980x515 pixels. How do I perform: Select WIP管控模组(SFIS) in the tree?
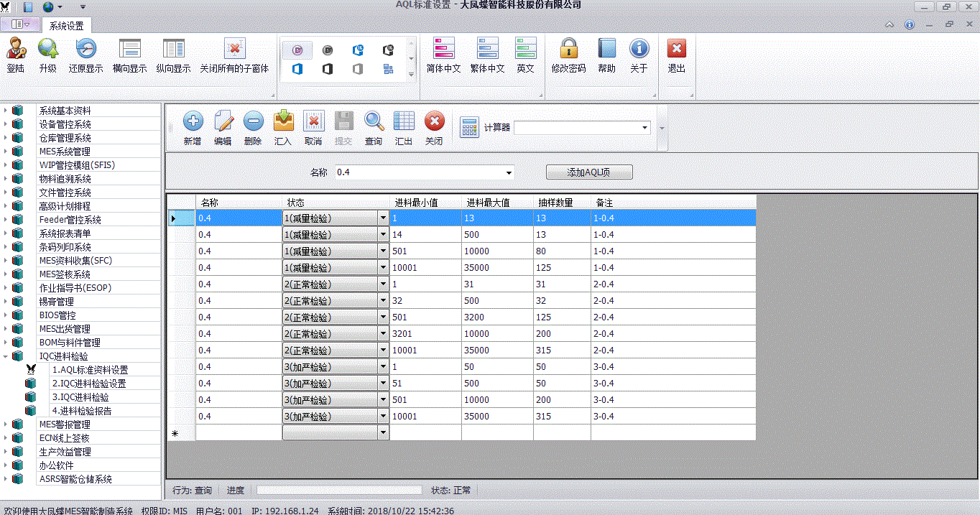click(x=77, y=165)
